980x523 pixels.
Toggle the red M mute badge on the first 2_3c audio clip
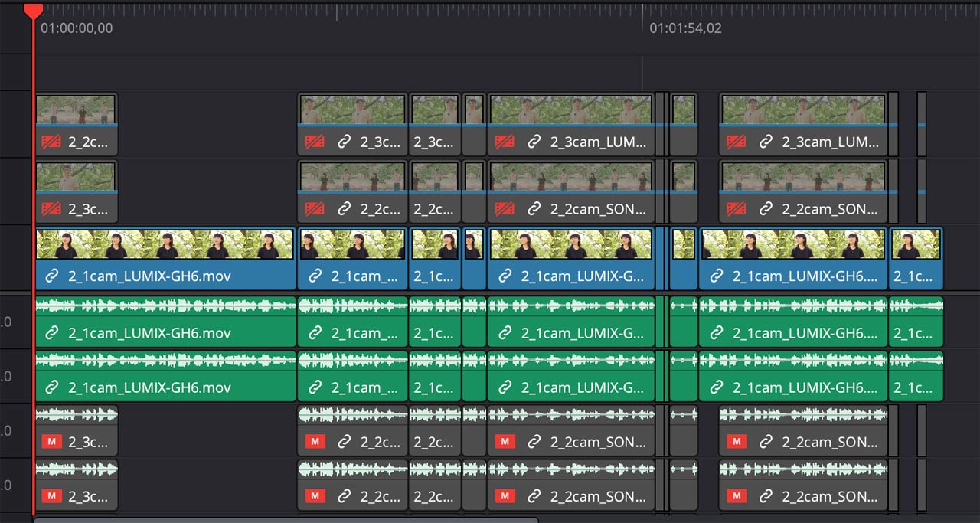click(x=51, y=442)
